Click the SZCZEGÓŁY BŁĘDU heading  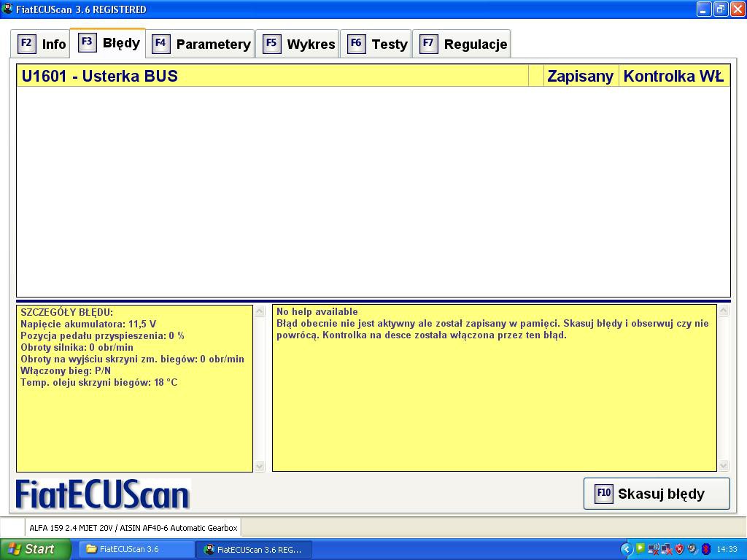pyautogui.click(x=66, y=312)
